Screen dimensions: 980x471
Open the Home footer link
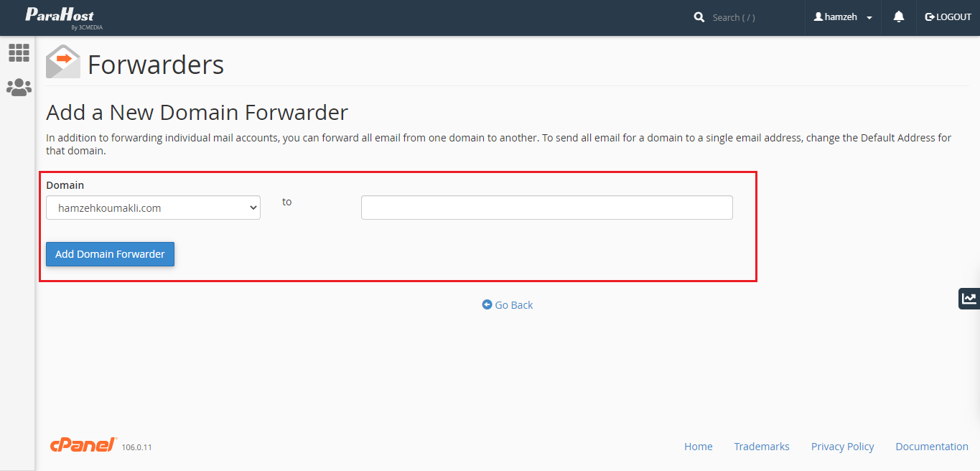pyautogui.click(x=698, y=447)
